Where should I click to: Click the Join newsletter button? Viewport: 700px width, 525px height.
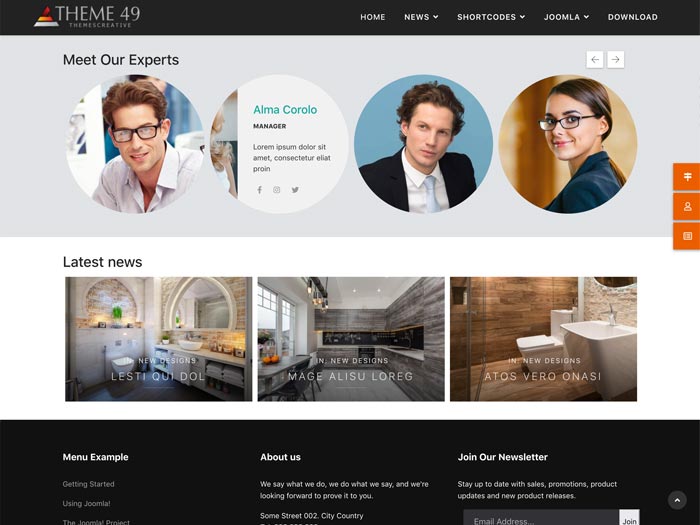tap(629, 520)
